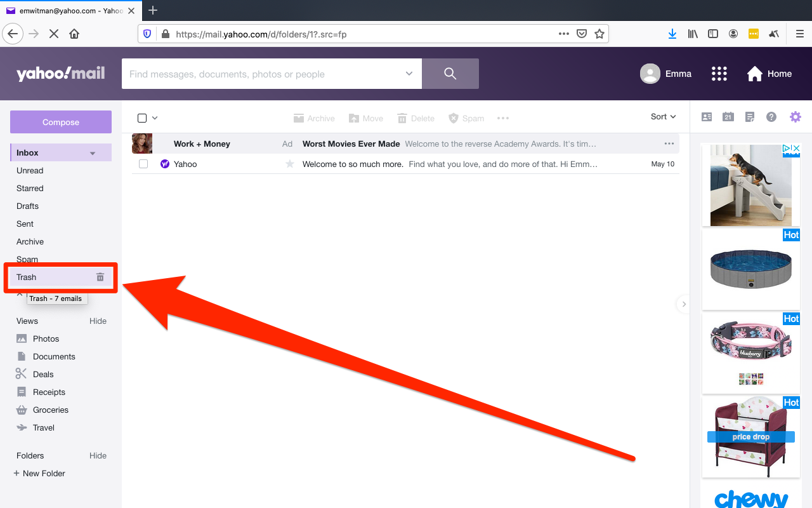Go to Yahoo Home link
The width and height of the screenshot is (812, 508).
(769, 74)
